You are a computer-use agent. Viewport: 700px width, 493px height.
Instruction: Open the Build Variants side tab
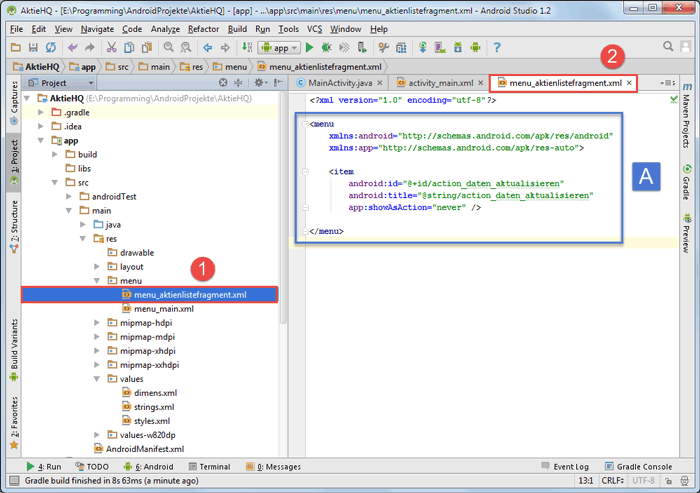pyautogui.click(x=14, y=350)
